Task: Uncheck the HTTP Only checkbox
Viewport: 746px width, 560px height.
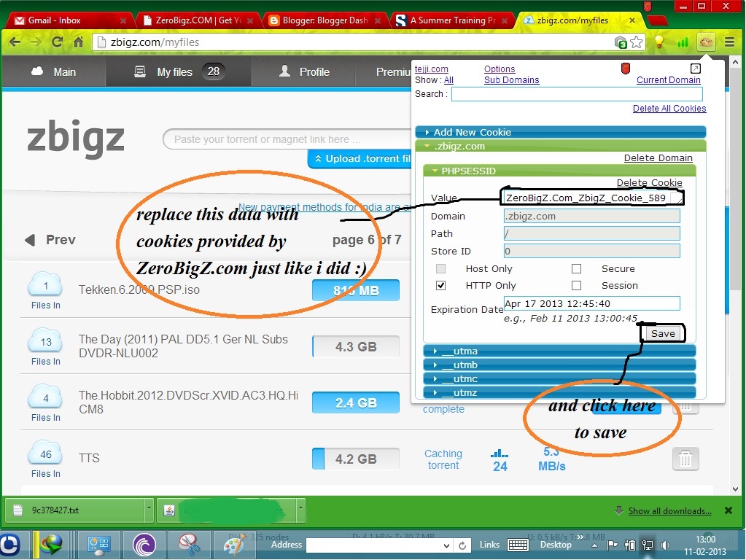Action: pos(441,286)
